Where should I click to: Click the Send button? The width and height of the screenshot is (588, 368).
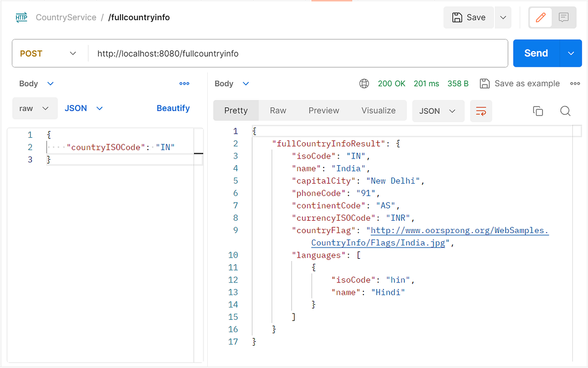click(535, 53)
